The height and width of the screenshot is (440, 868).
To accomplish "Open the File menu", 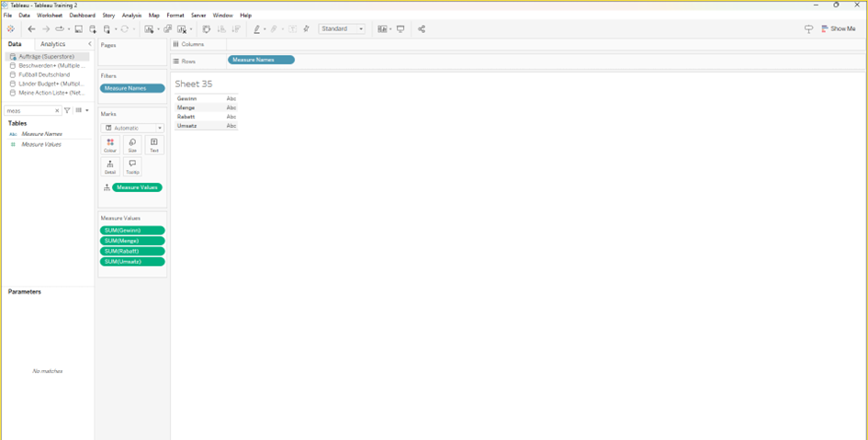I will (7, 16).
